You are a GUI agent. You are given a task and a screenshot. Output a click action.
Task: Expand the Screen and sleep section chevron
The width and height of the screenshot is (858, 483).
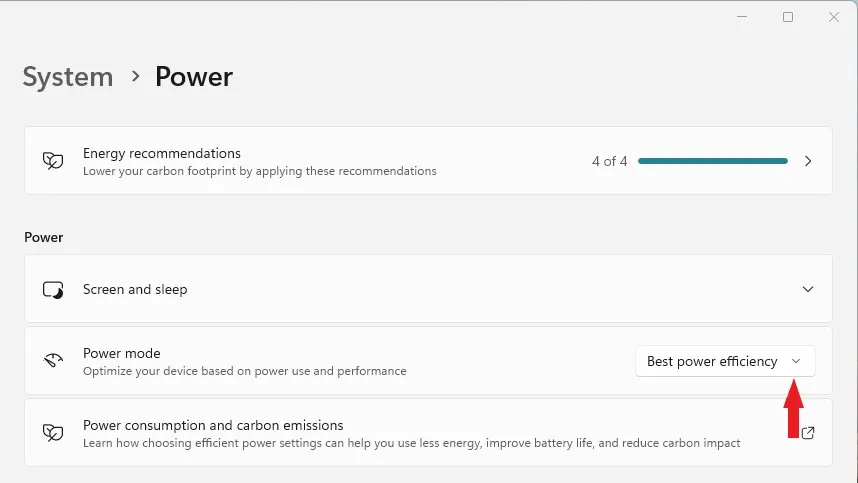point(808,289)
